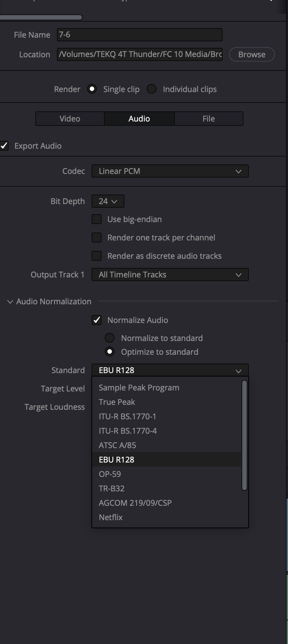Click the Standard list vertical scrollbar

pos(244,435)
